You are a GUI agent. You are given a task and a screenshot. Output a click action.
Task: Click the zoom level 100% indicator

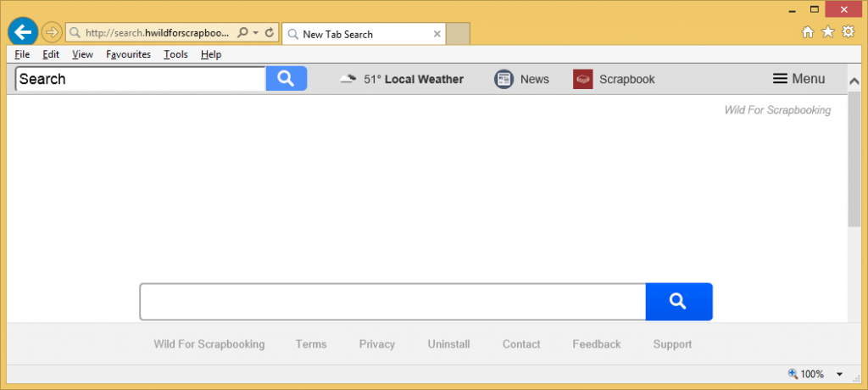coord(806,374)
